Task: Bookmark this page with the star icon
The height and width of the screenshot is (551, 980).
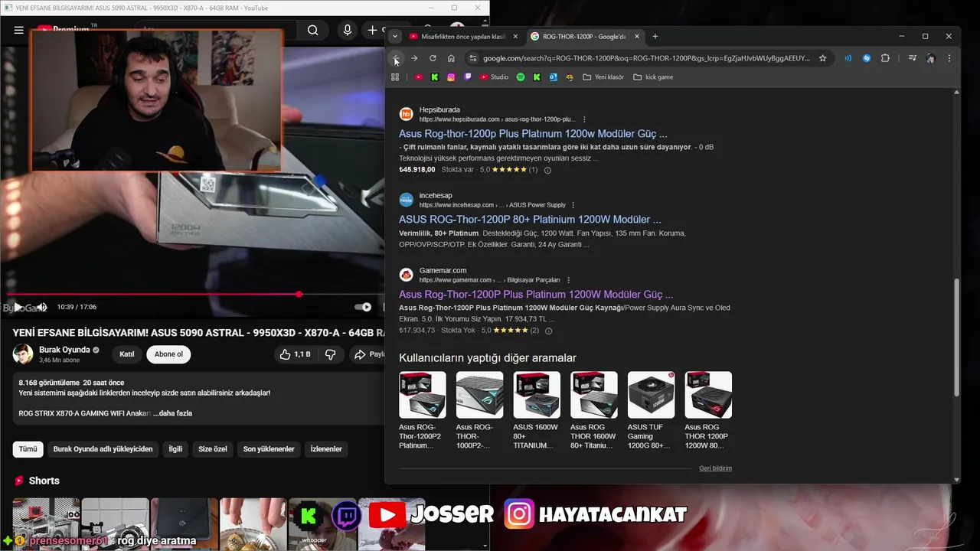Action: point(822,58)
